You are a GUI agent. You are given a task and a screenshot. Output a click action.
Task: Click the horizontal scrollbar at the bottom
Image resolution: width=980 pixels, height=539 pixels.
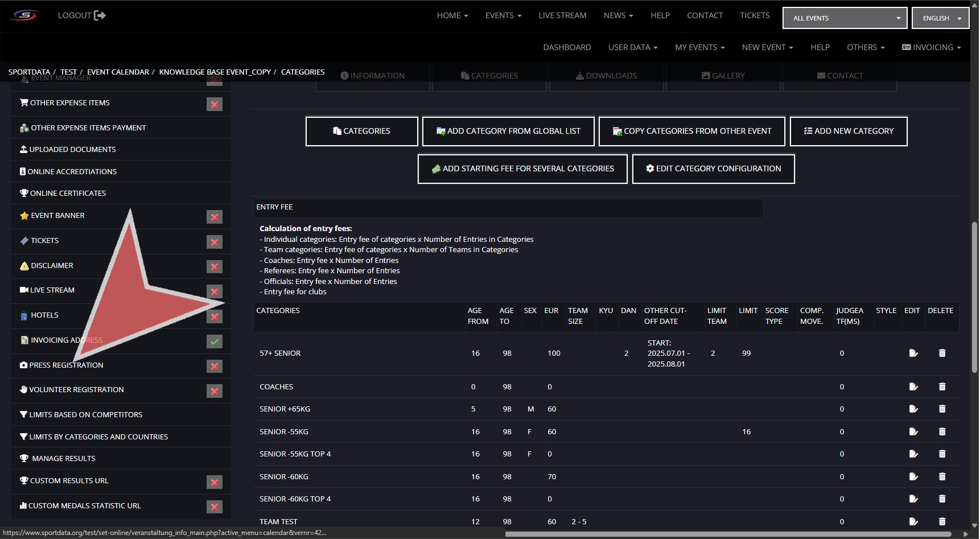coord(728,534)
